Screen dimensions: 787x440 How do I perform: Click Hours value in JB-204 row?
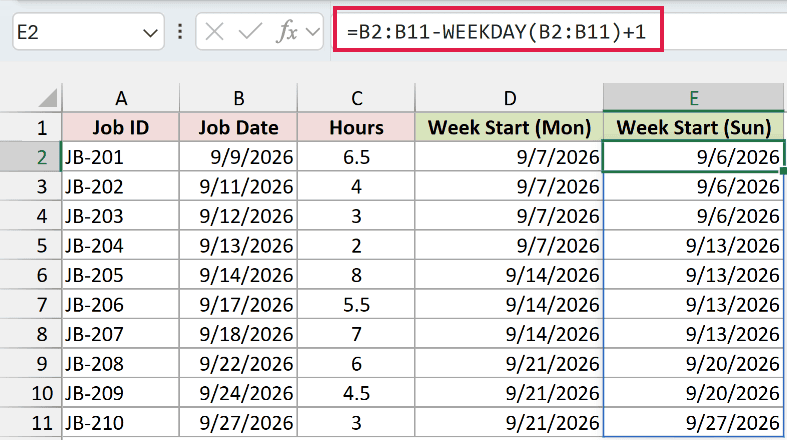click(x=356, y=245)
